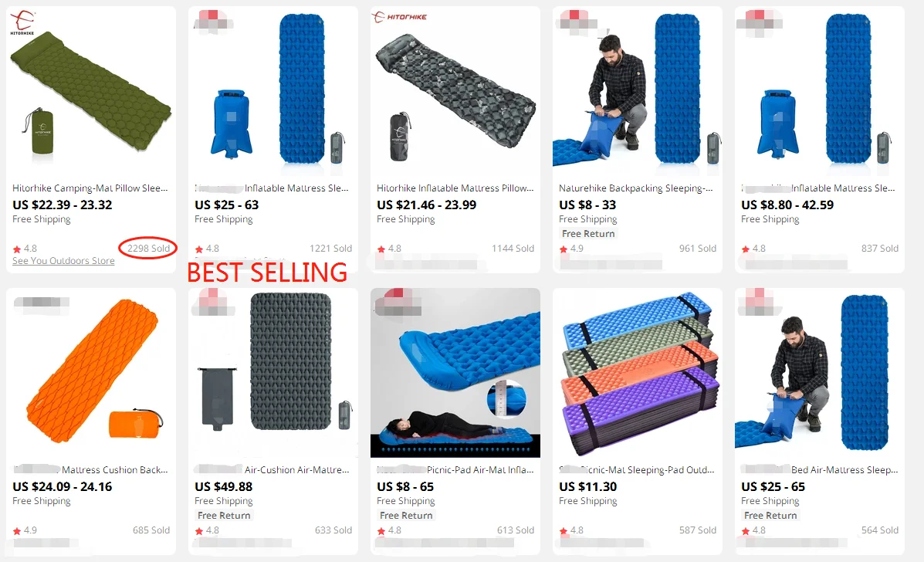Open the Naturehike Backpacking Sleeping pad title
Image resolution: width=924 pixels, height=562 pixels.
pos(636,188)
